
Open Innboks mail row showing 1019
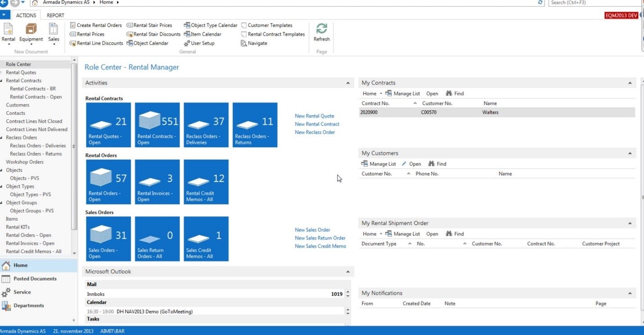coord(215,294)
